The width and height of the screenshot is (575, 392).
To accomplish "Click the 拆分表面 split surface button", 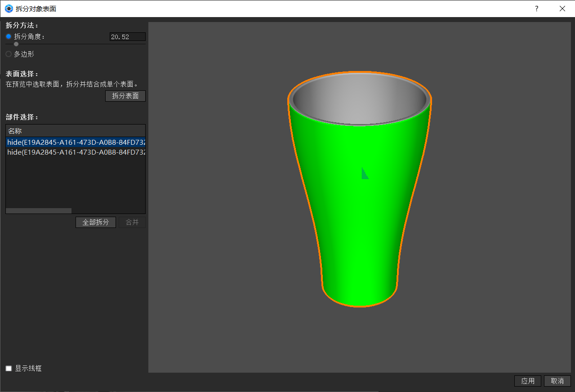I will (125, 96).
